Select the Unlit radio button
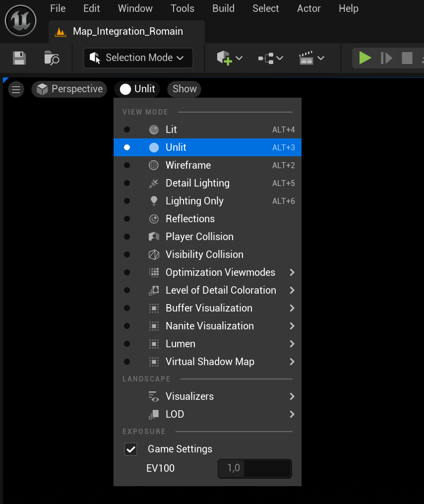Viewport: 424px width, 504px height. coord(127,147)
